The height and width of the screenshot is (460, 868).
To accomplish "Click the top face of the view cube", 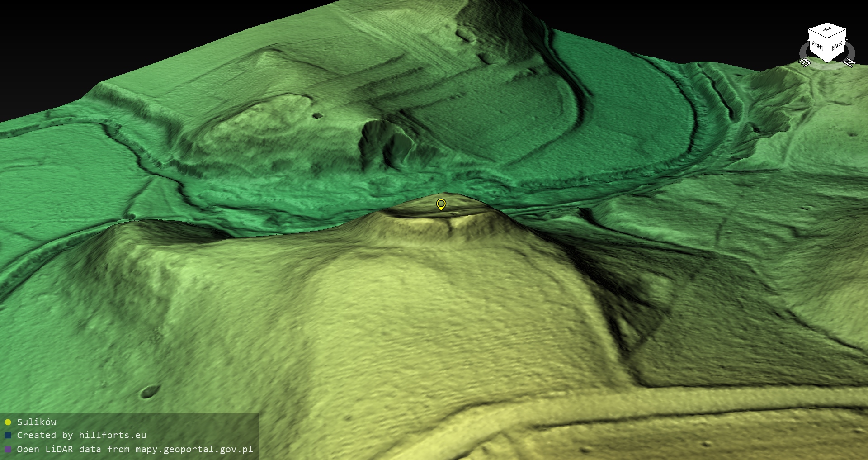I will 827,30.
